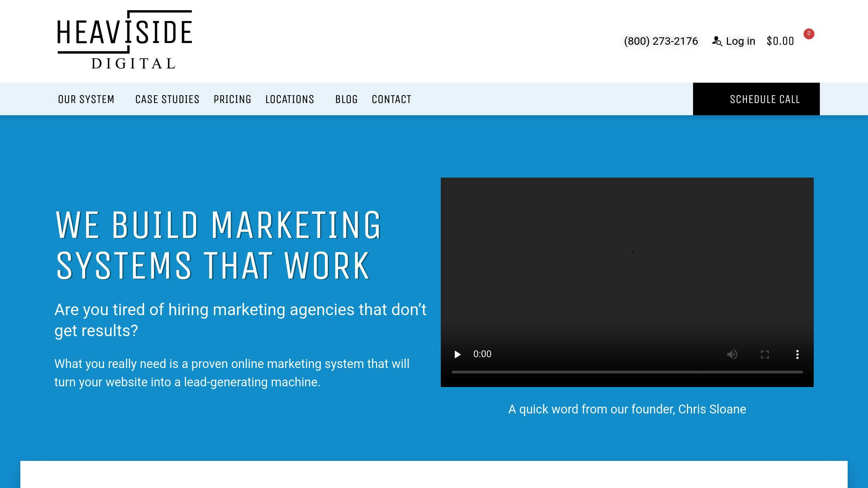Open the $0.00 cart total
This screenshot has height=488, width=868.
[780, 41]
